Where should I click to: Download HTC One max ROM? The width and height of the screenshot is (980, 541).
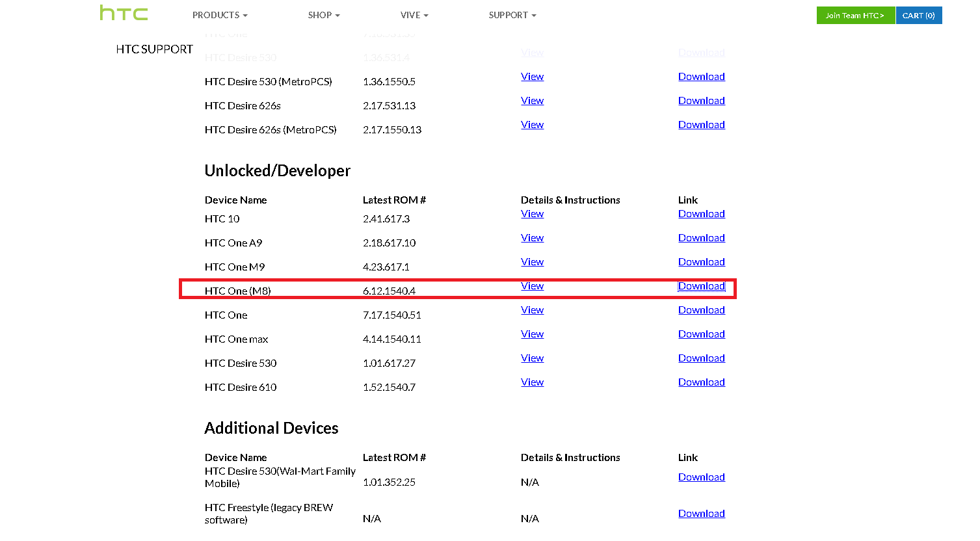(x=701, y=334)
